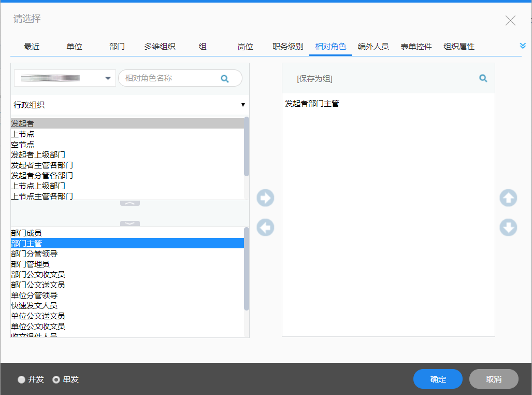Open the organization dropdown at top left
This screenshot has width=532, height=395.
[x=108, y=78]
